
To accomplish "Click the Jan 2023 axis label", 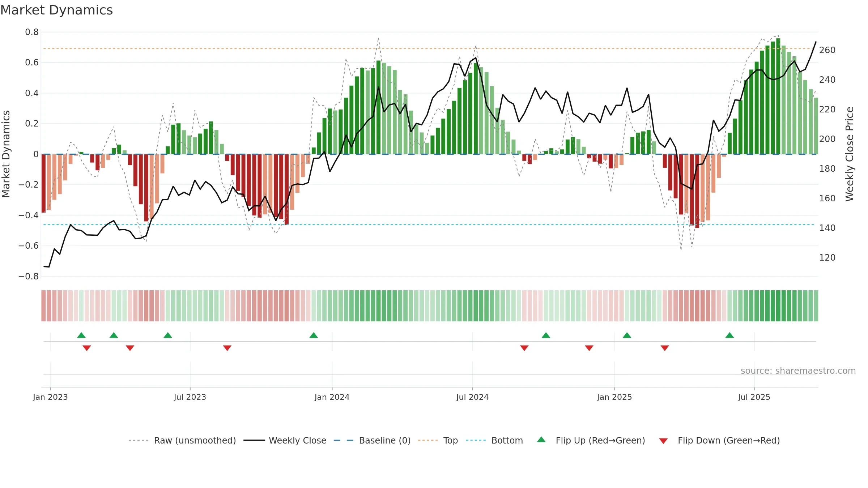I will (50, 397).
